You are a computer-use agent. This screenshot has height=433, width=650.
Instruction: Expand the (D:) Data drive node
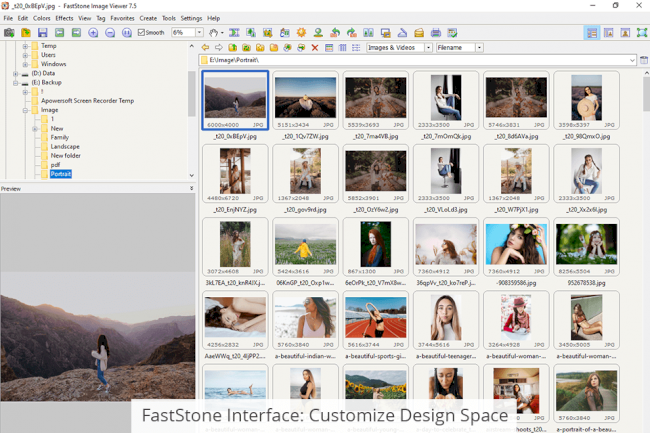16,74
